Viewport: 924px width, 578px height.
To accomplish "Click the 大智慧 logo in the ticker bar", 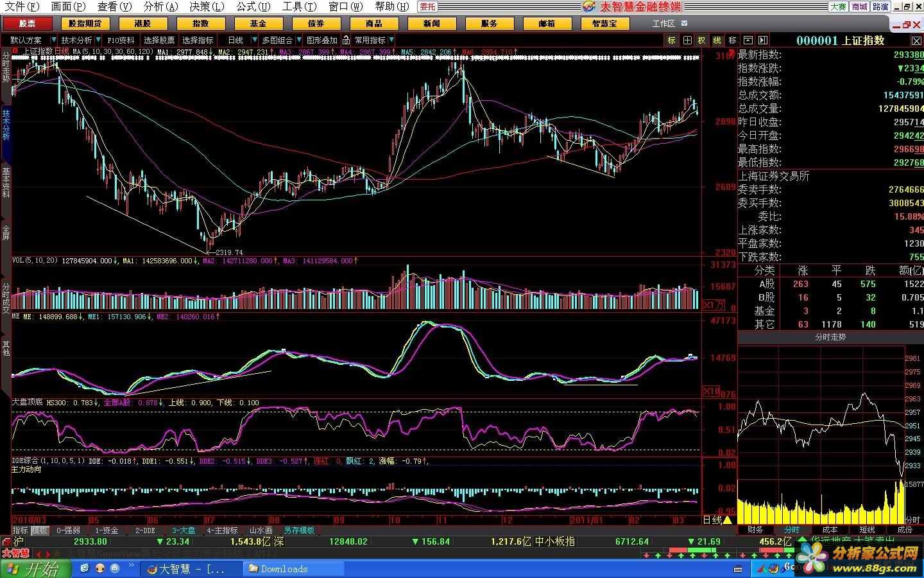I will pos(15,553).
